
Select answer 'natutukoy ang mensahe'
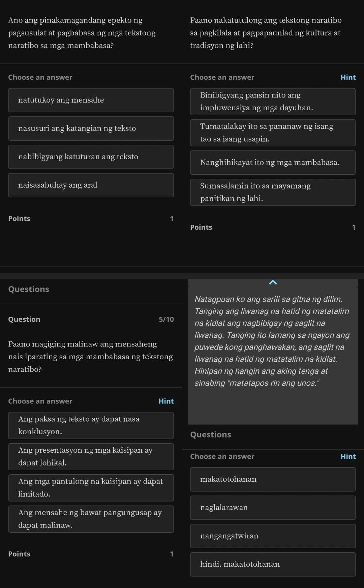tap(91, 100)
